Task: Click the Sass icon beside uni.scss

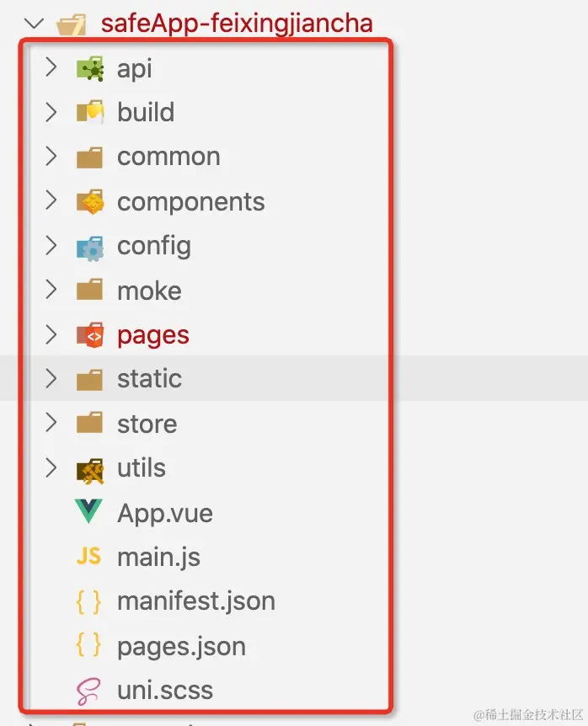Action: coord(88,691)
